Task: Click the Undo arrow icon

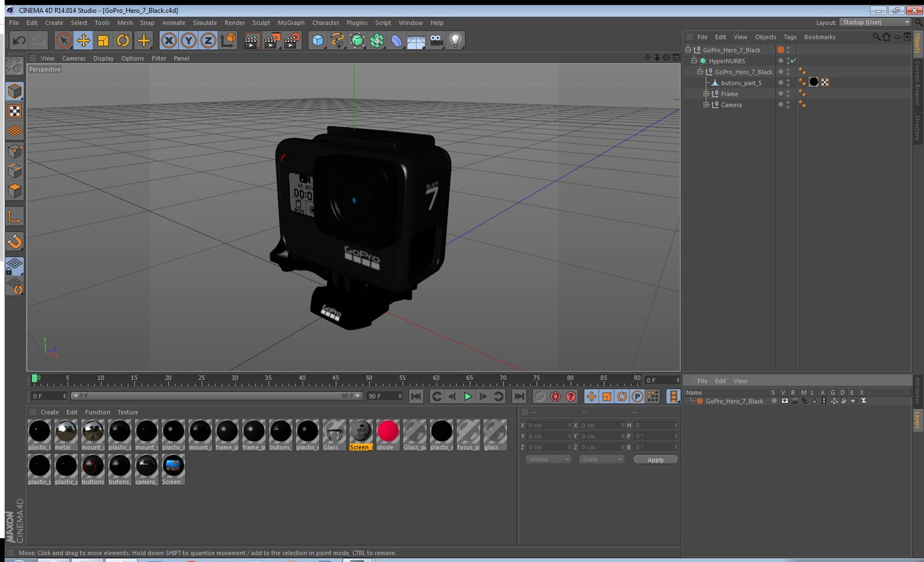Action: [x=19, y=41]
